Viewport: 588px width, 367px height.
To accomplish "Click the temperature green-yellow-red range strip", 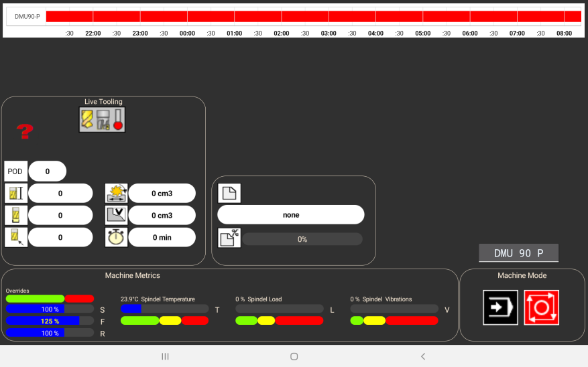I will (165, 321).
